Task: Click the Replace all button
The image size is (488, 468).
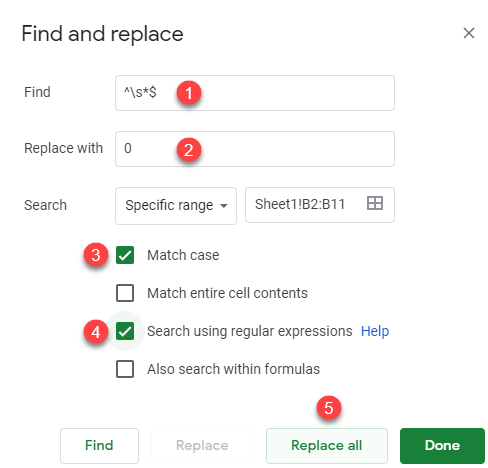Action: (x=327, y=446)
